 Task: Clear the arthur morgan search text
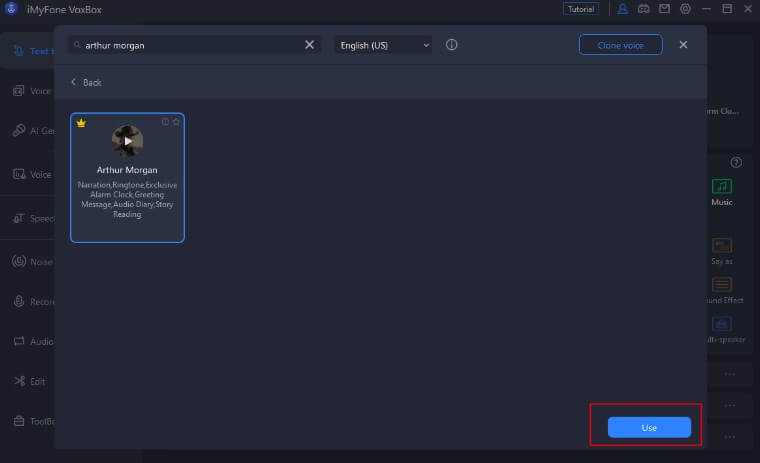(x=309, y=45)
